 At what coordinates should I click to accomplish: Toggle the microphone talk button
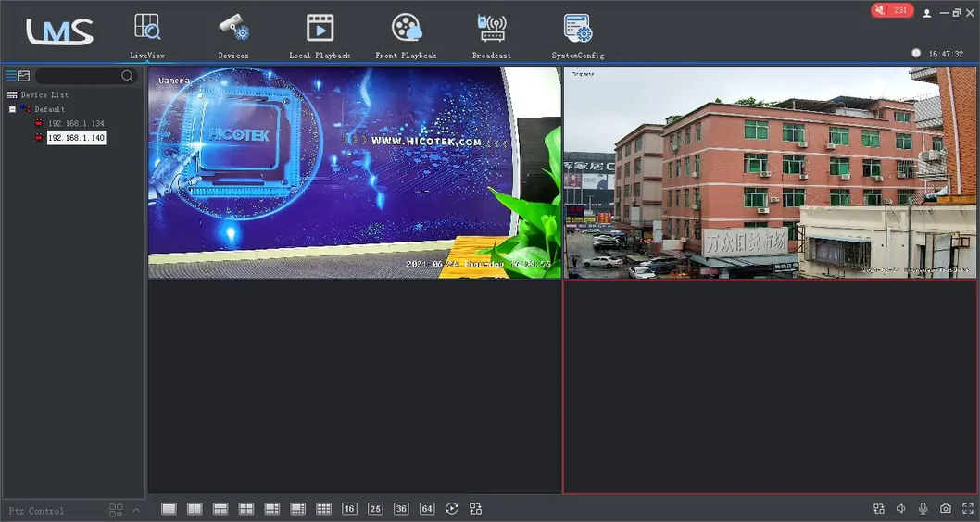pyautogui.click(x=923, y=509)
